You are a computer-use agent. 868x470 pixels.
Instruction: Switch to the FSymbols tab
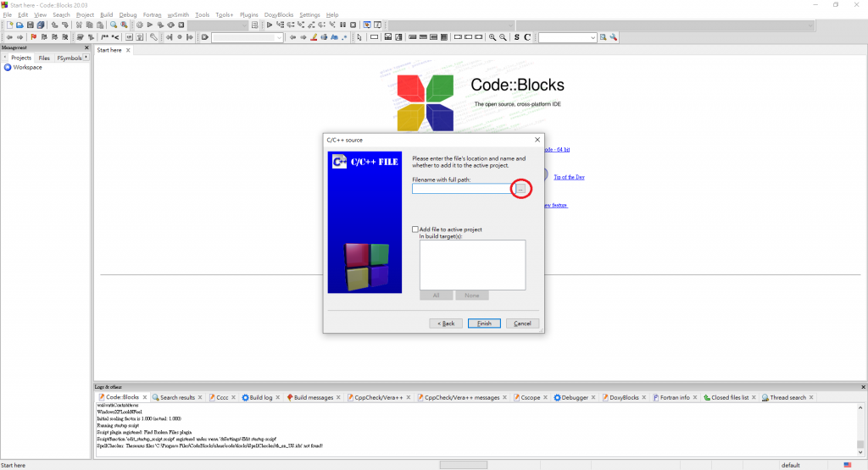pos(70,58)
